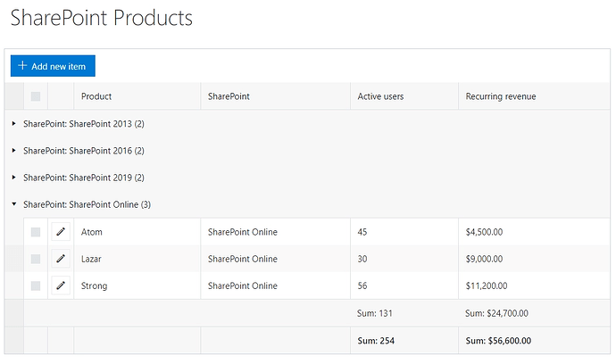Viewport: 616px width, 364px height.
Task: Click the Active users cell showing 56
Action: (x=362, y=285)
